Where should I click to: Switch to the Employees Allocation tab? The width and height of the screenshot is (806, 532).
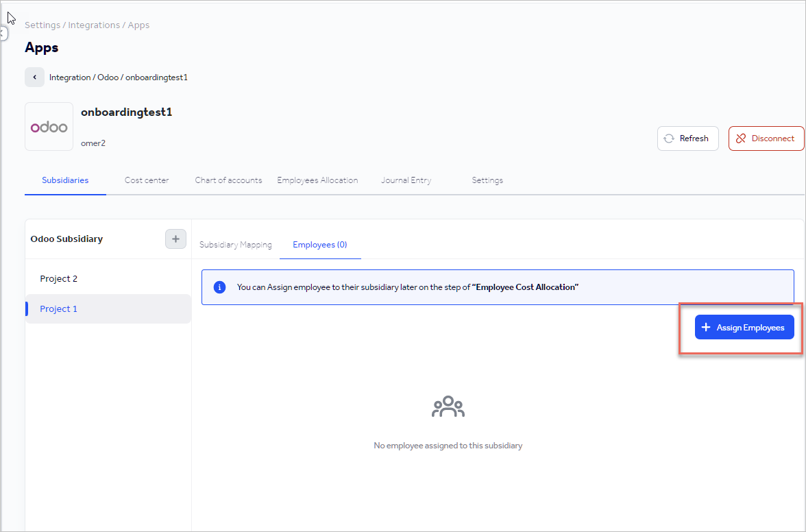click(317, 180)
